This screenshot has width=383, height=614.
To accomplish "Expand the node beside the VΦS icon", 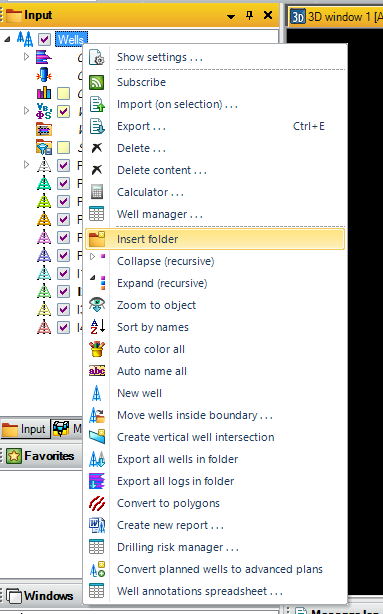I will (26, 111).
